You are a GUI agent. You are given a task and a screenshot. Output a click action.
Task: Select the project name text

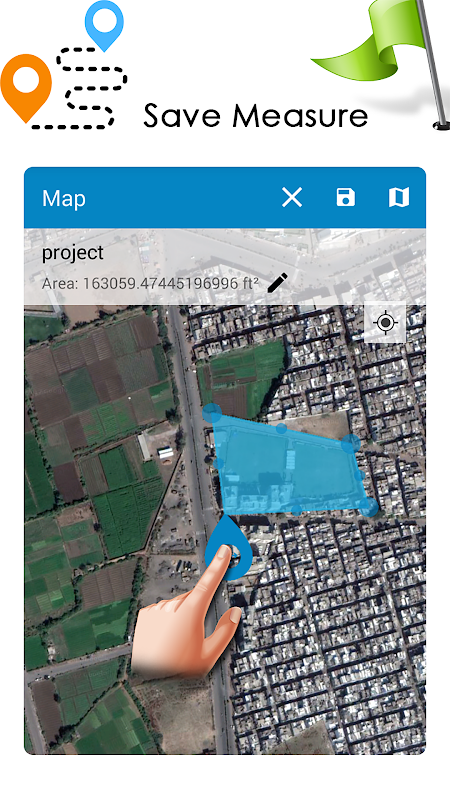[72, 253]
